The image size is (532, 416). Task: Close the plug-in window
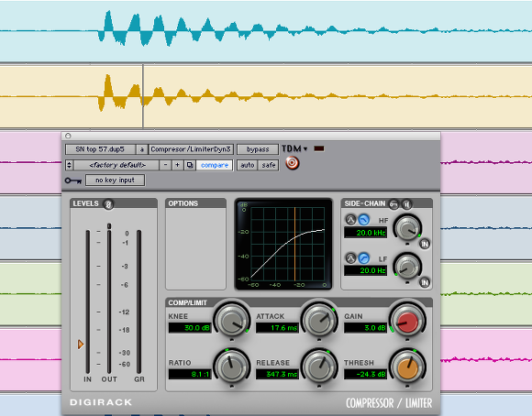point(68,136)
